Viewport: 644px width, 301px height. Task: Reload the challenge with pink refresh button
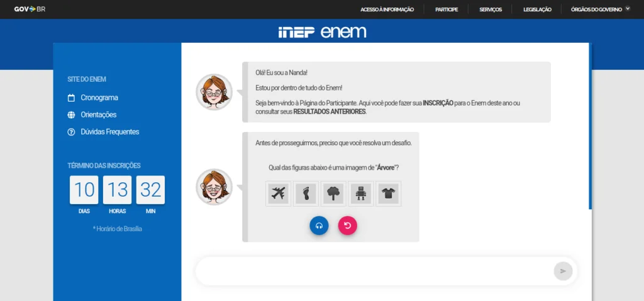click(347, 226)
